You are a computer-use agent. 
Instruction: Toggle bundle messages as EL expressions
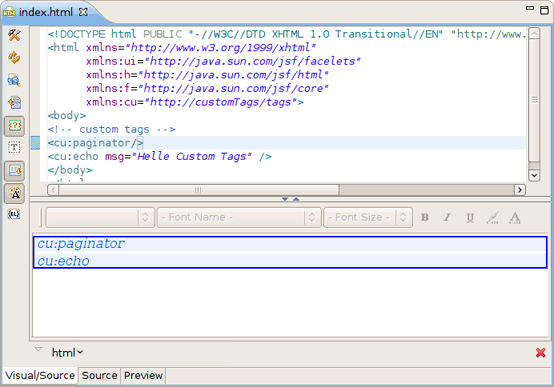(14, 214)
